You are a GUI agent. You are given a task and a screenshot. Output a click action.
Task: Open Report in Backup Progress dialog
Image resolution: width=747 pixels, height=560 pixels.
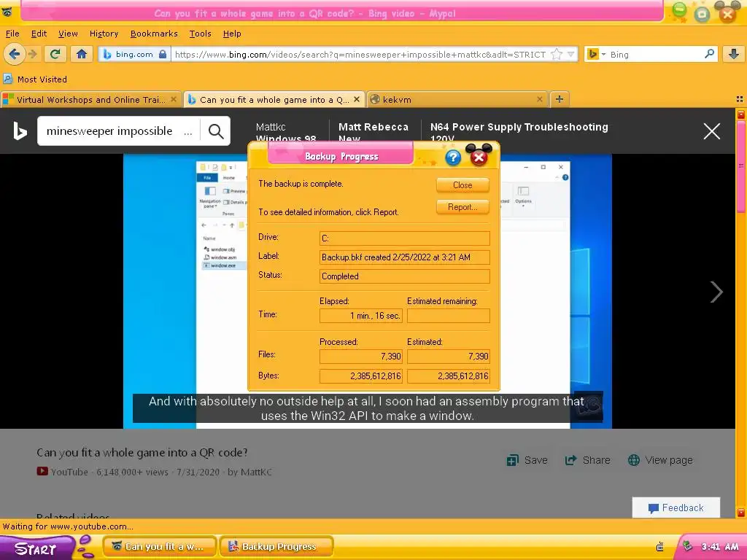(x=462, y=207)
